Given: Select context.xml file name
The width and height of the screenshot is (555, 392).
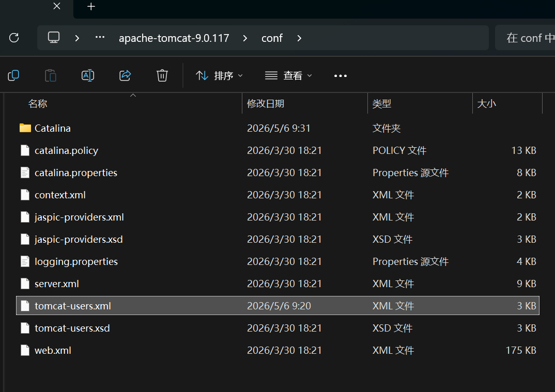Looking at the screenshot, I should click(x=60, y=195).
